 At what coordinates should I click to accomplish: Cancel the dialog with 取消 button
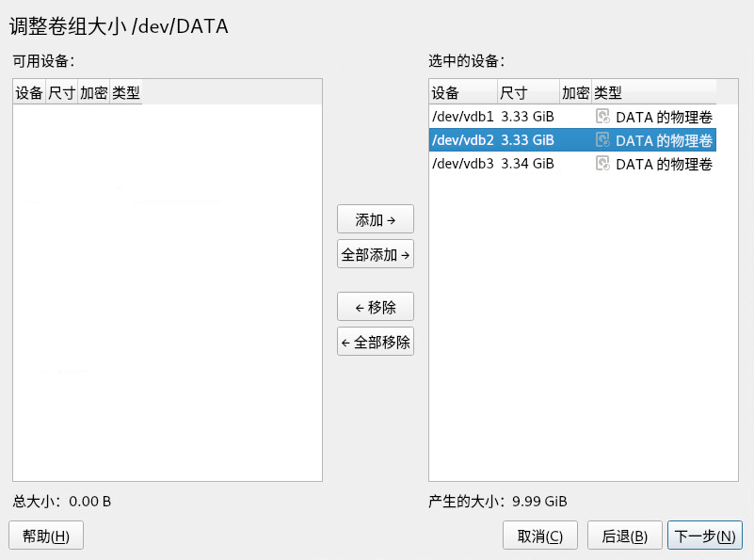pyautogui.click(x=540, y=536)
